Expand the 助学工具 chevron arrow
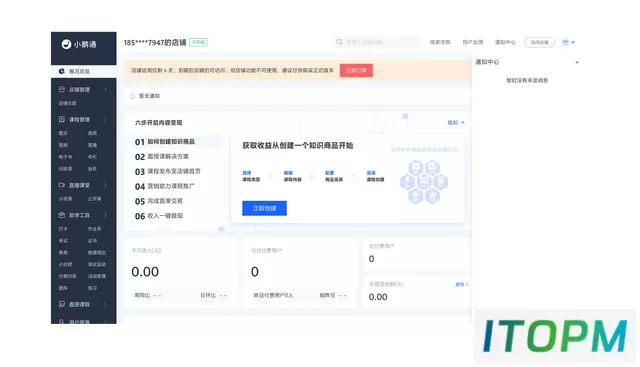This screenshot has height=367, width=640. [x=105, y=215]
